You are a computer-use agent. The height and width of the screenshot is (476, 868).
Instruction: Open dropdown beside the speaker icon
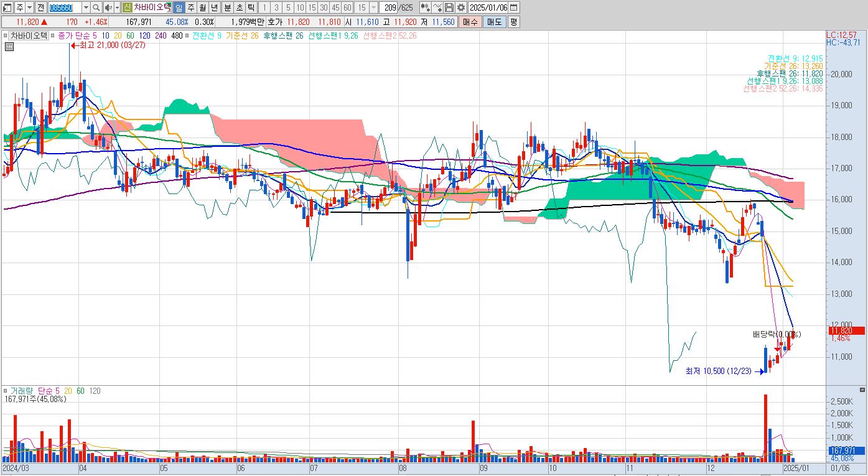117,7
